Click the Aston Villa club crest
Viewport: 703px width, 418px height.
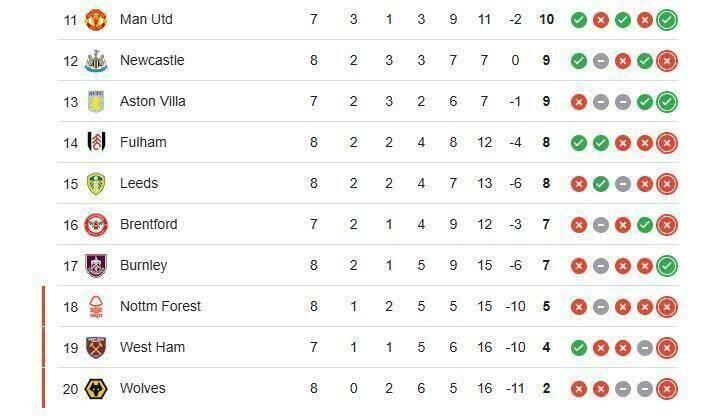97,101
